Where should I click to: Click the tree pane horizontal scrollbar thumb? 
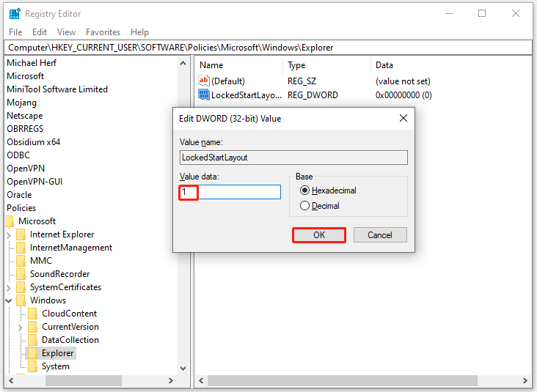point(84,380)
